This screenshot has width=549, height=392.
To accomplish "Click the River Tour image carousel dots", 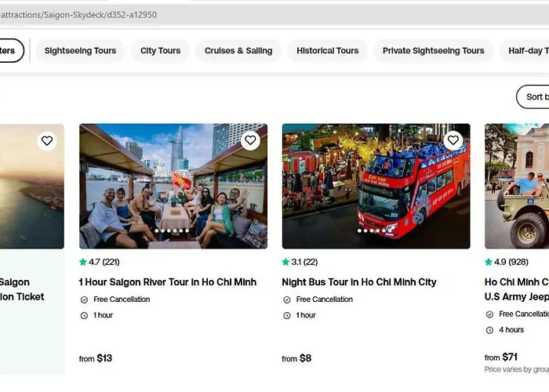I will [x=172, y=230].
